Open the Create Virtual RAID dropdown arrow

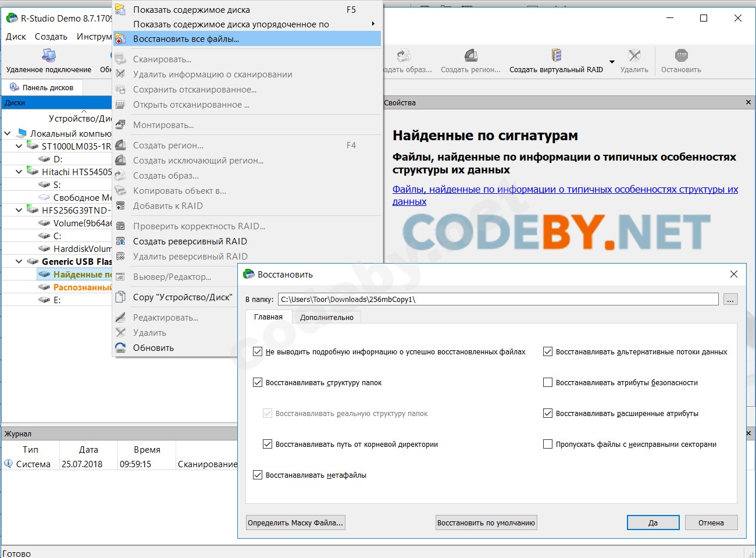click(612, 62)
